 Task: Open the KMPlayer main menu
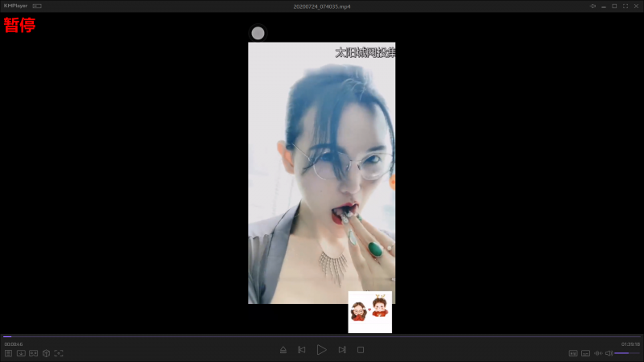click(x=16, y=6)
